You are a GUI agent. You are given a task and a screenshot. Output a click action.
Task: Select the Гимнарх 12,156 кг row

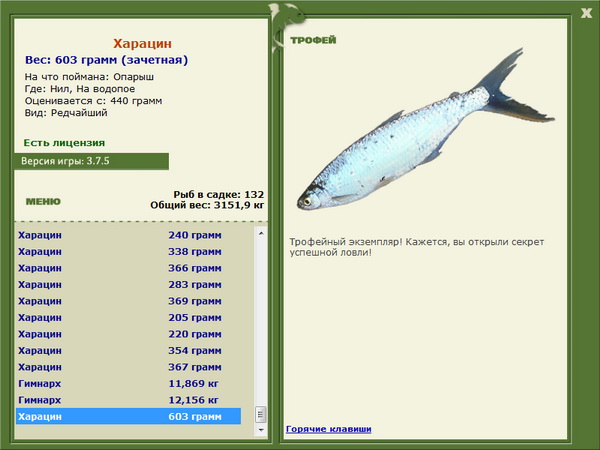pos(129,400)
